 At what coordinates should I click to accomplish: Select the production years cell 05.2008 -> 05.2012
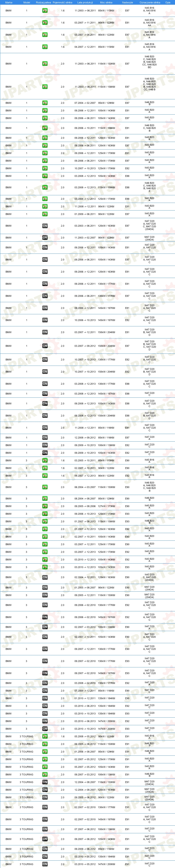click(85, 736)
